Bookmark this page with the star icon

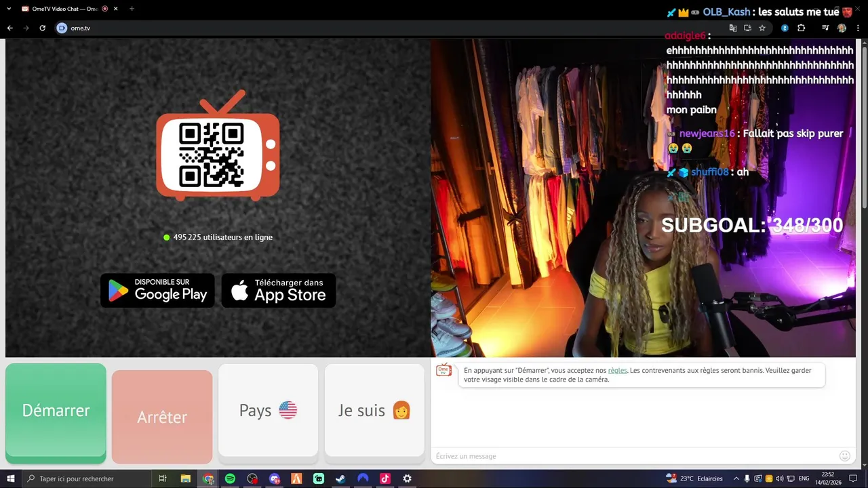[x=762, y=28]
